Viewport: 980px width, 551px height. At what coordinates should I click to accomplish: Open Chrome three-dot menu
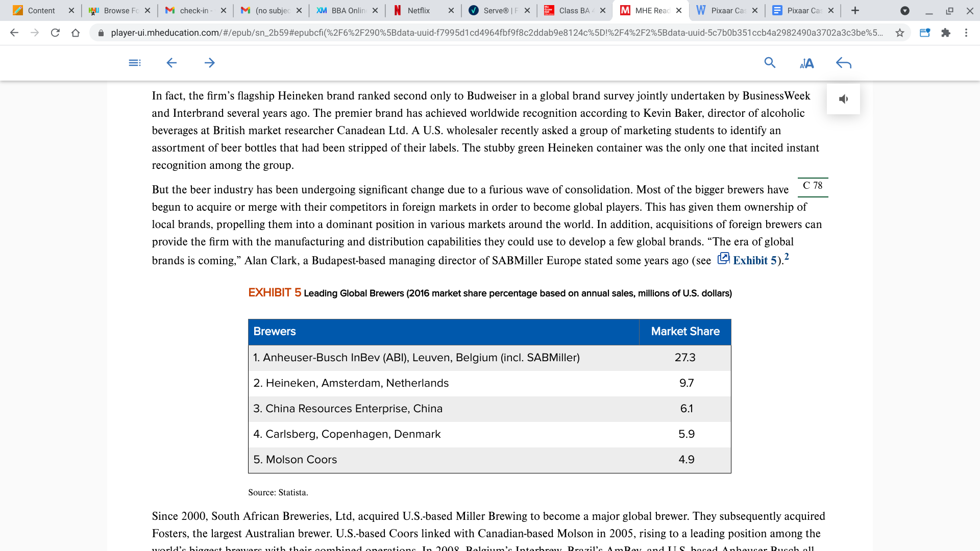tap(966, 33)
